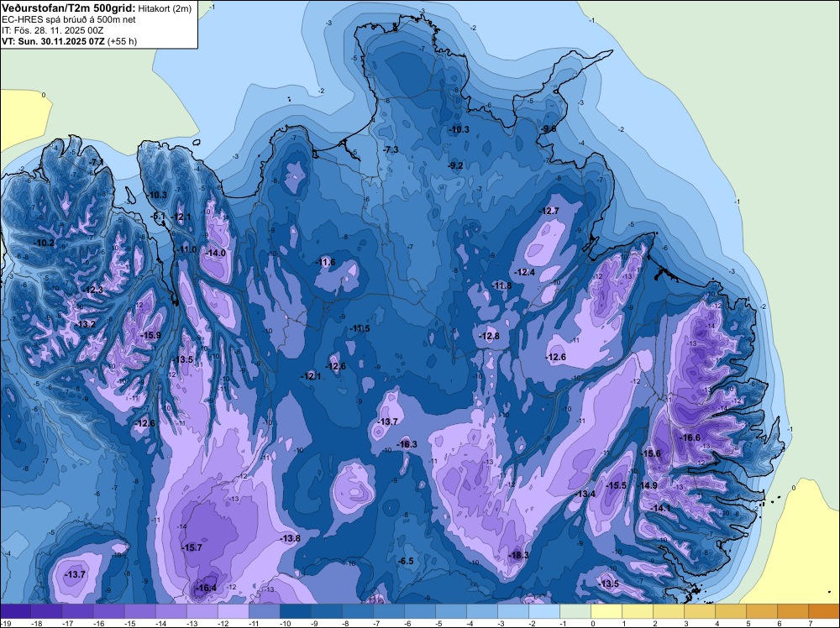Select the -13.2 temperature value
This screenshot has width=840, height=628.
click(85, 324)
